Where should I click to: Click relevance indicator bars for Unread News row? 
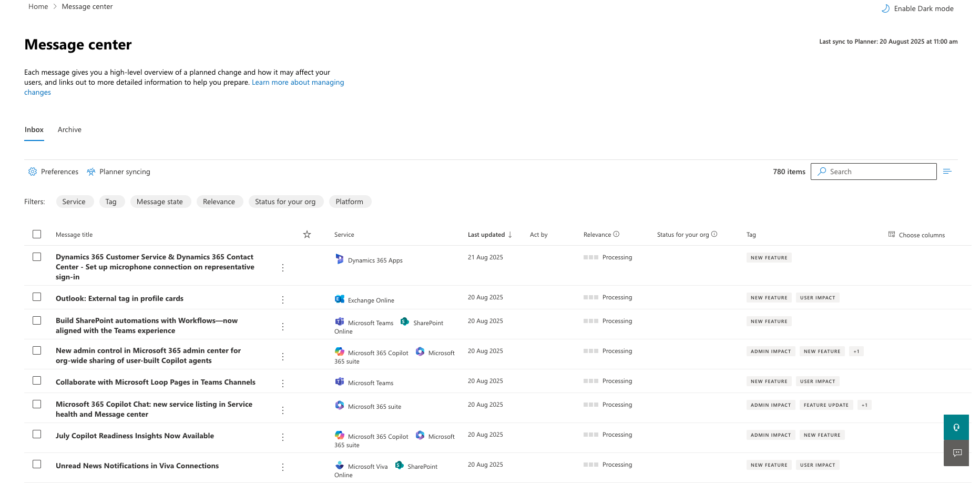pos(591,465)
